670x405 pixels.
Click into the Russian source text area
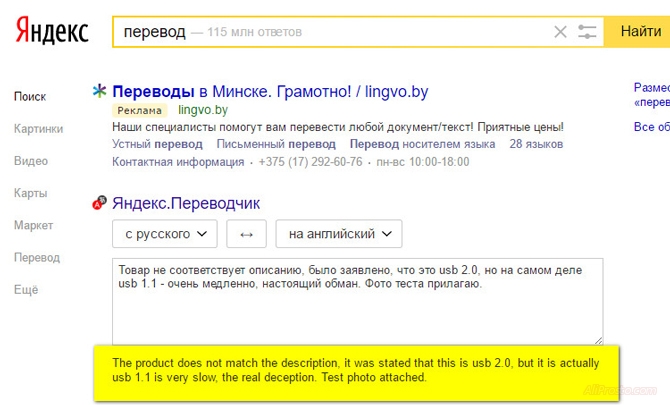point(358,301)
